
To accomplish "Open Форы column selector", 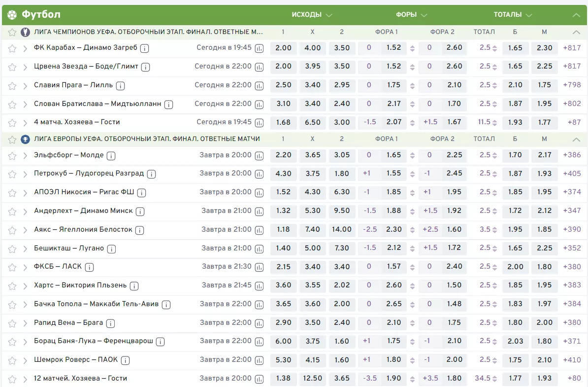I will coord(412,15).
